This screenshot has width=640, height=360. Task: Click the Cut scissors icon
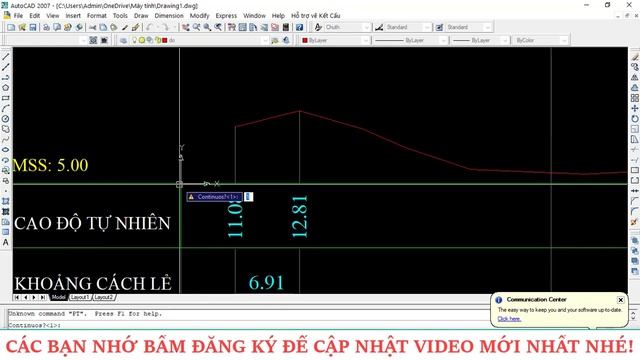(93, 27)
